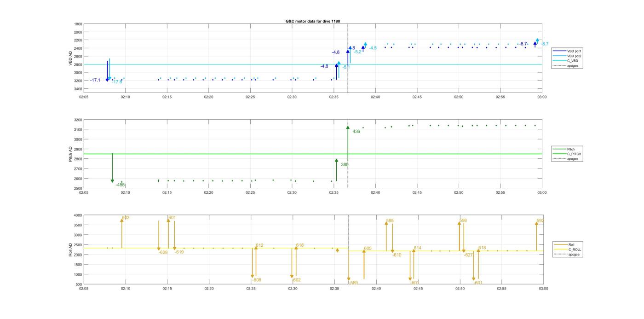Click 'apogee' in the VBD plot legend
The width and height of the screenshot is (644, 319).
click(x=566, y=66)
